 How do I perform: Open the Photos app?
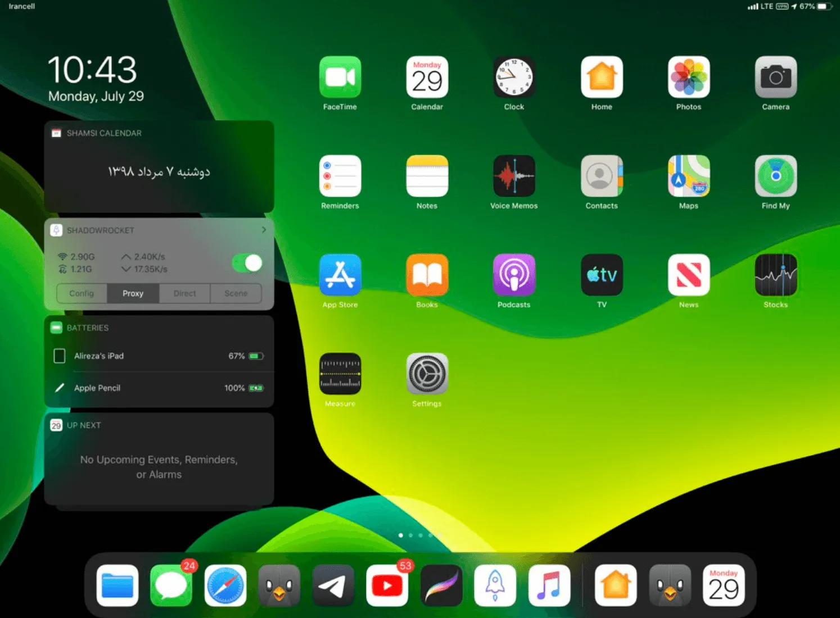coord(689,77)
